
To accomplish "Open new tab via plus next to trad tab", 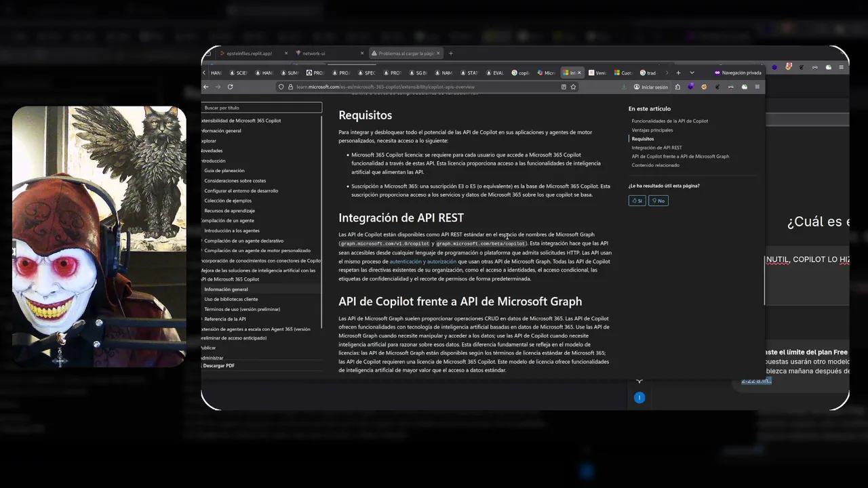I will [679, 73].
